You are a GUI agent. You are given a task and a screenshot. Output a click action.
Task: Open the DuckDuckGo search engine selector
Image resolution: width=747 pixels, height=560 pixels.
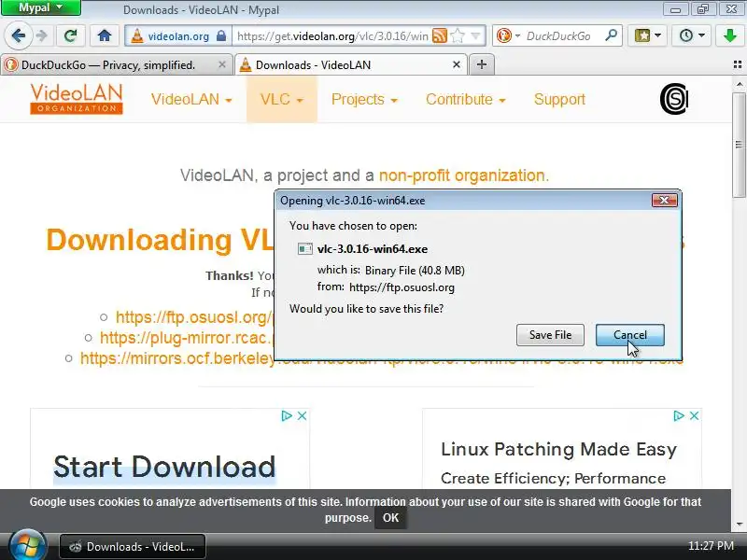[508, 35]
